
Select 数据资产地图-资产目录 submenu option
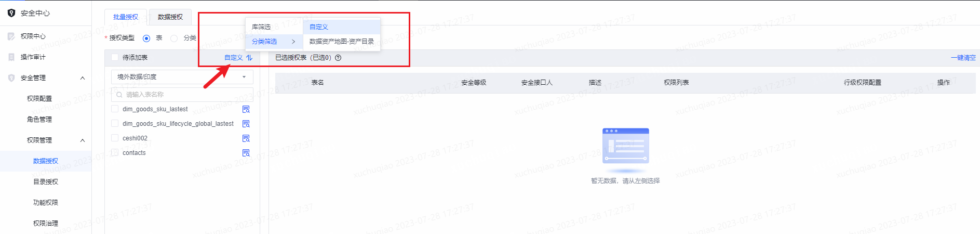[x=342, y=42]
